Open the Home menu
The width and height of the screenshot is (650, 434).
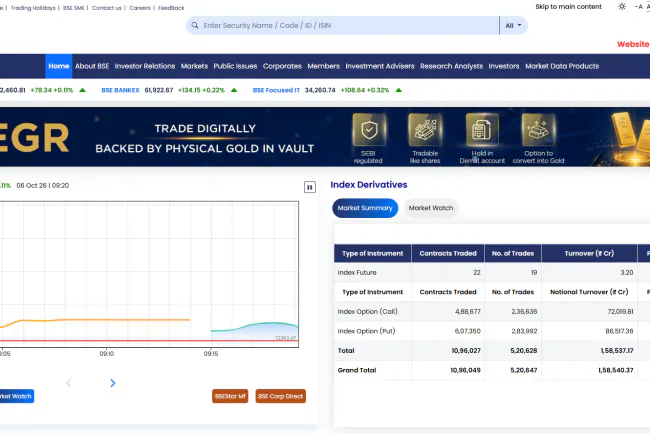(58, 66)
